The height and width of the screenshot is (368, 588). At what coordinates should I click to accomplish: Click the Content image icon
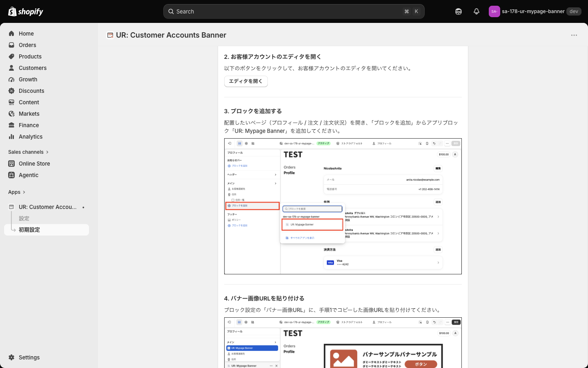[11, 102]
